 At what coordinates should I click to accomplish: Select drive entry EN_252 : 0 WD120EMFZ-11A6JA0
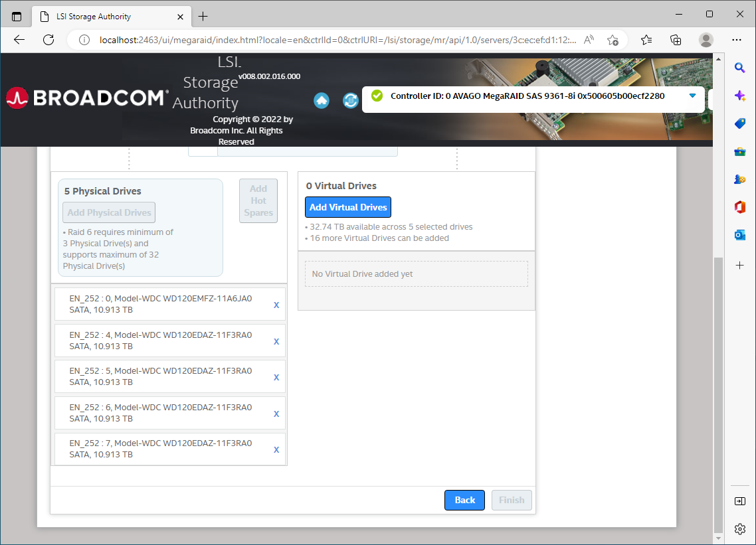[169, 304]
